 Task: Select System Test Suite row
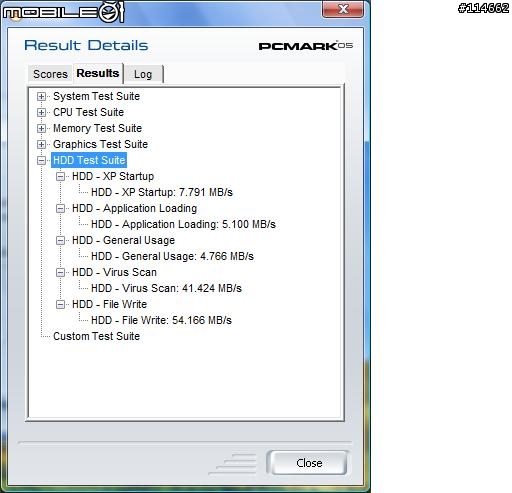[x=96, y=96]
